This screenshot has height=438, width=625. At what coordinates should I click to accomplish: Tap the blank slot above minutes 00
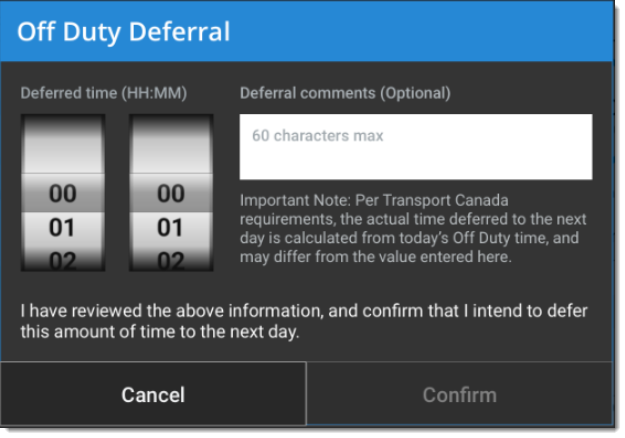171,145
